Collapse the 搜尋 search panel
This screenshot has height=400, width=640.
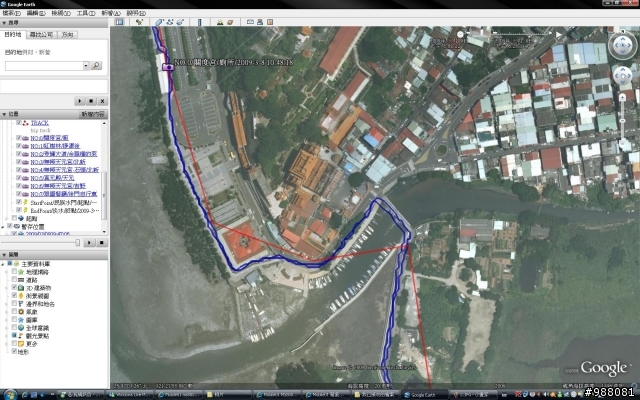[4, 23]
